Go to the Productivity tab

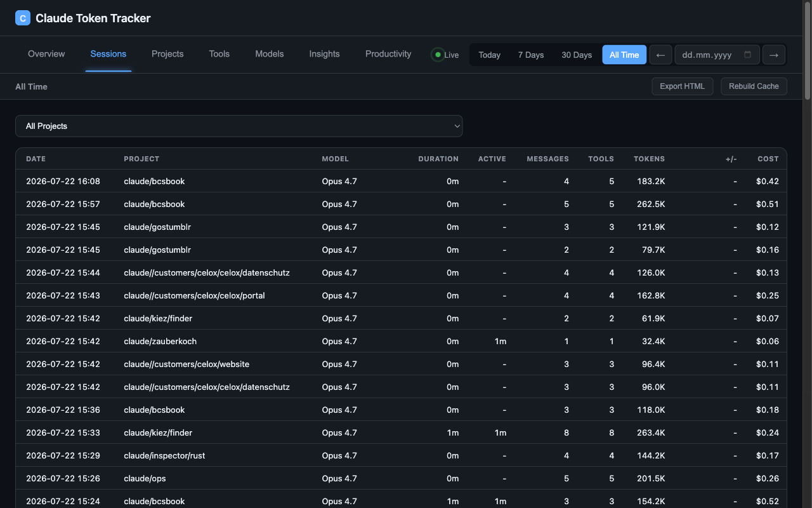(x=388, y=54)
